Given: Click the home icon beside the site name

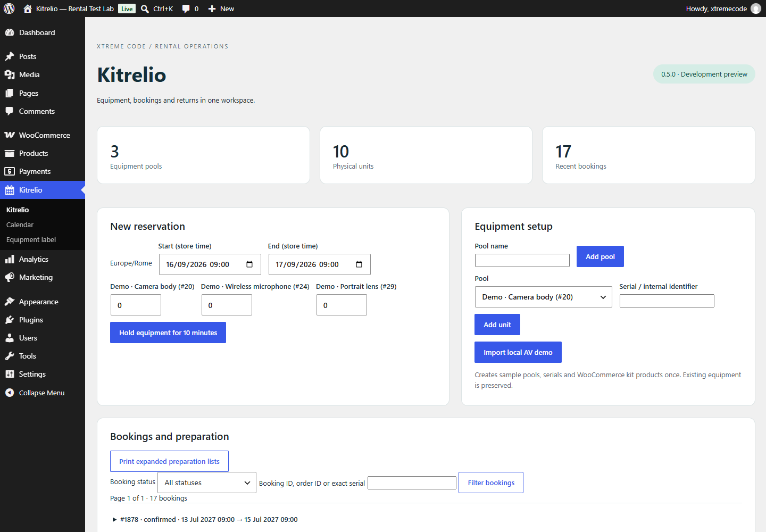Looking at the screenshot, I should (x=28, y=9).
